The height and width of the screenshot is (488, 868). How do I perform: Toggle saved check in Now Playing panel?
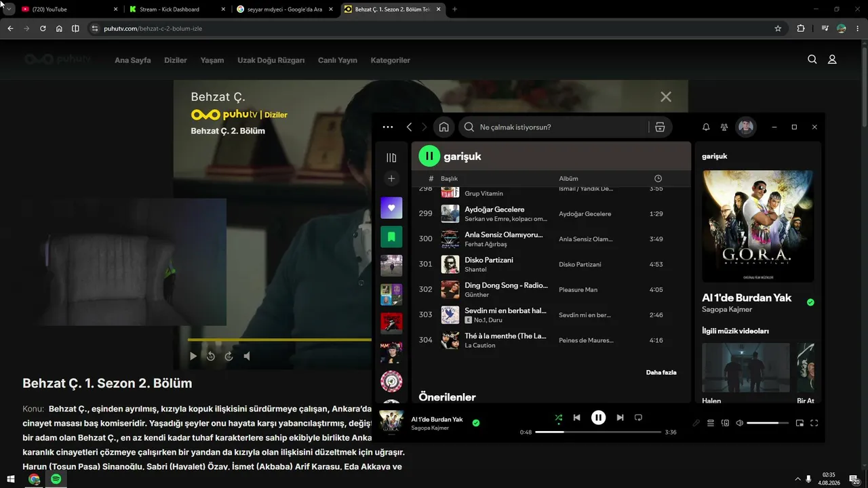click(810, 302)
